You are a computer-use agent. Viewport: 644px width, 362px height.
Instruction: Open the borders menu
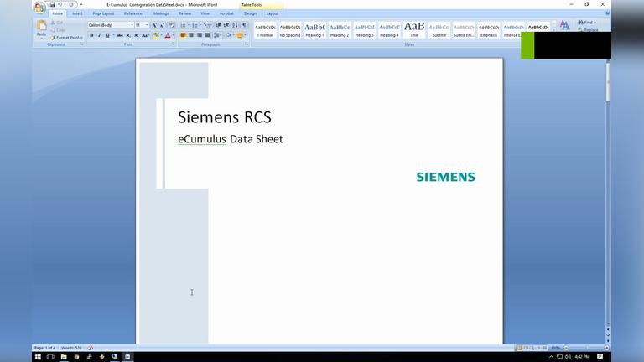[240, 36]
